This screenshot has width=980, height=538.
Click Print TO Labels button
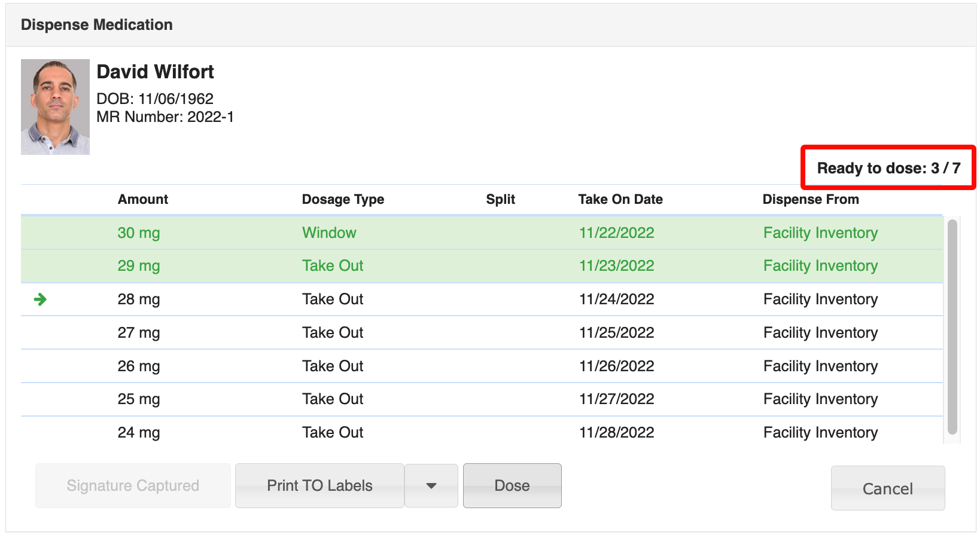[319, 486]
